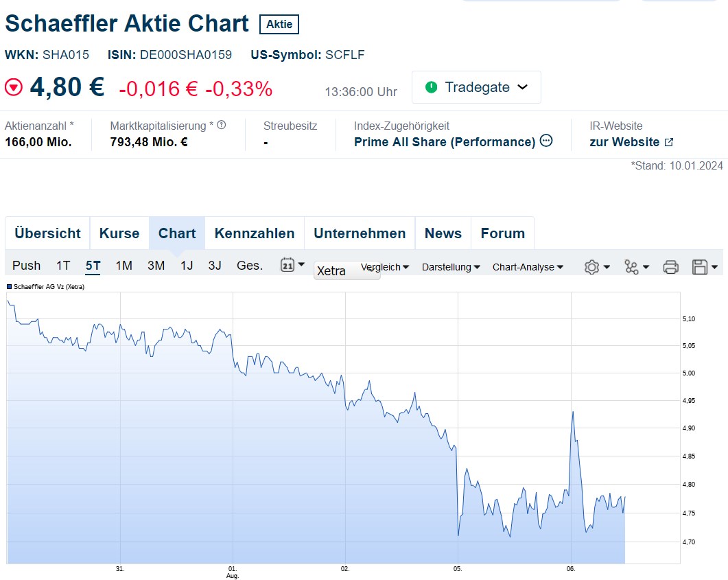Click the smiley icon after Prime All Share
This screenshot has width=728, height=580.
[x=548, y=141]
